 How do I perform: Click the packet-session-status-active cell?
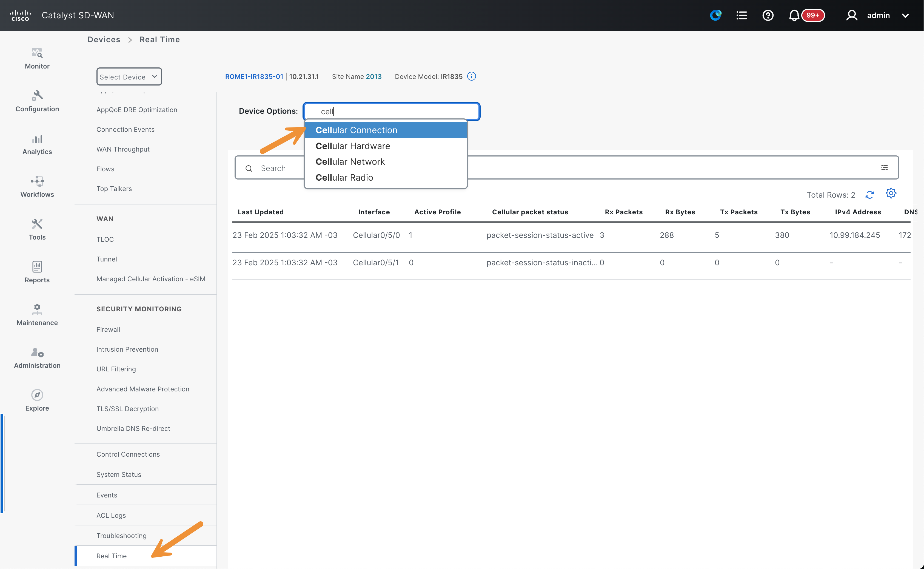coord(540,235)
